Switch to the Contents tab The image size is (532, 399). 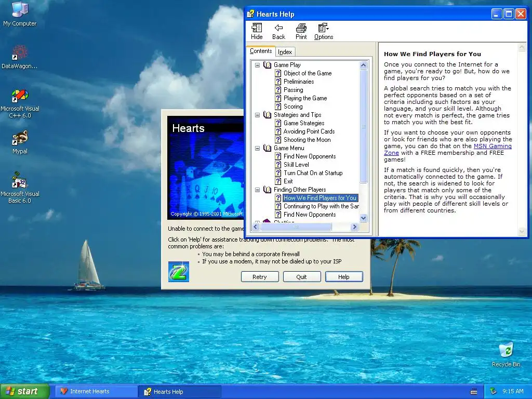(x=261, y=51)
